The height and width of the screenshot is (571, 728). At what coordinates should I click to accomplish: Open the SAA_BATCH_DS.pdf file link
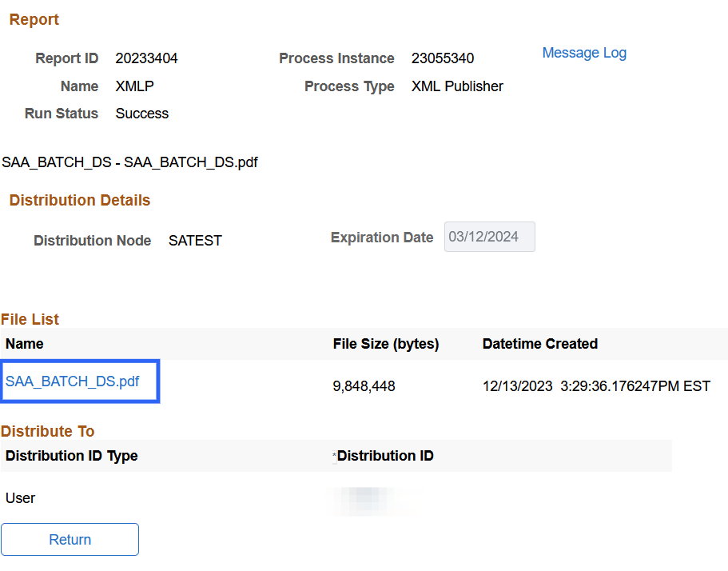[73, 381]
